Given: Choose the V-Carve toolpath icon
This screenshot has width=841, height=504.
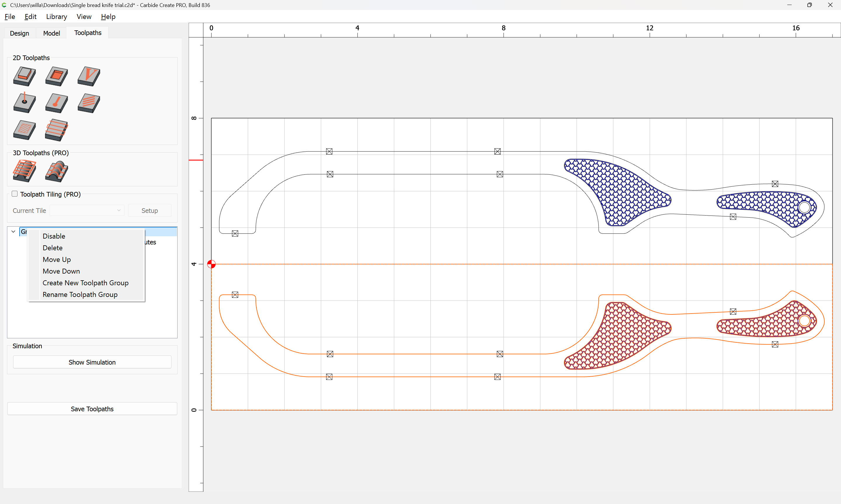Looking at the screenshot, I should click(x=89, y=76).
